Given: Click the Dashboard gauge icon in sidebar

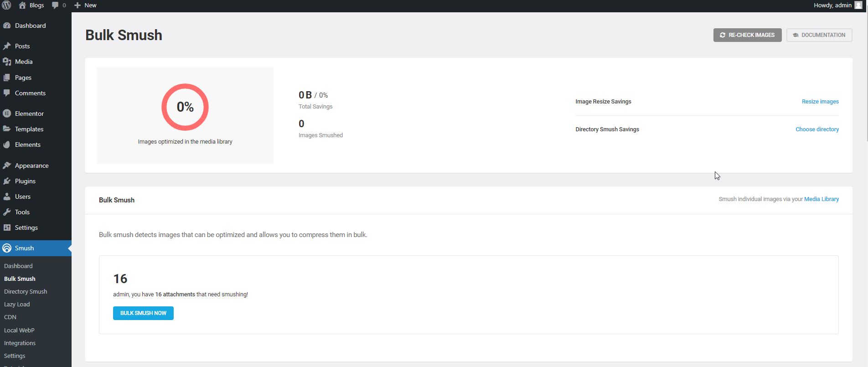Looking at the screenshot, I should point(7,26).
